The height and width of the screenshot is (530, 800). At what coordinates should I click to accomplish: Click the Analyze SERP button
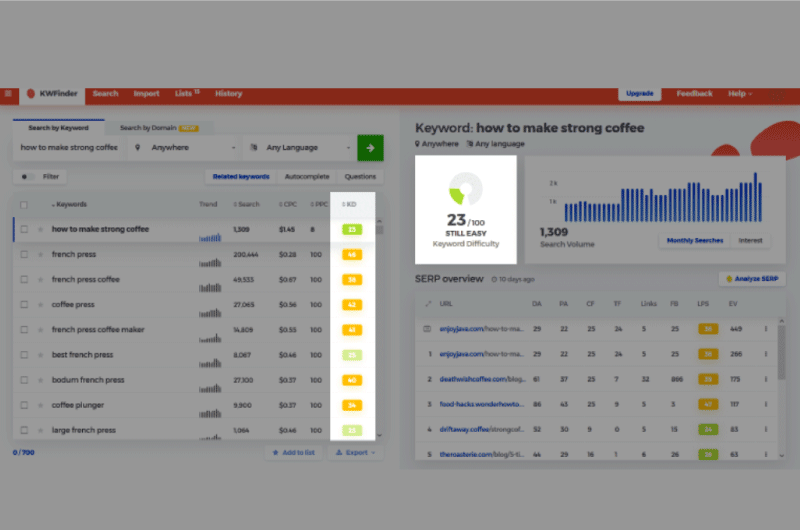coord(752,279)
